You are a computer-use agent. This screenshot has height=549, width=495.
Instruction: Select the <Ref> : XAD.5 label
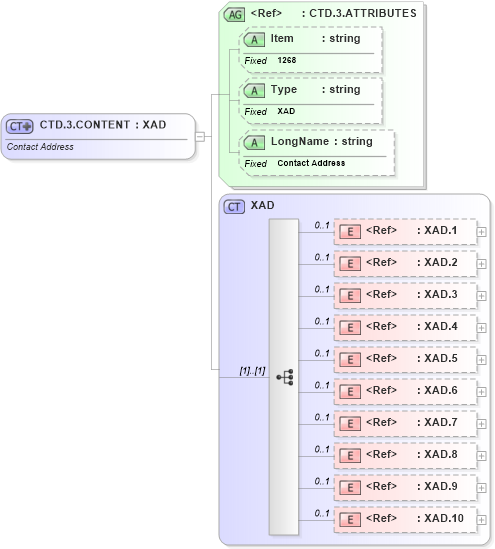pyautogui.click(x=412, y=358)
